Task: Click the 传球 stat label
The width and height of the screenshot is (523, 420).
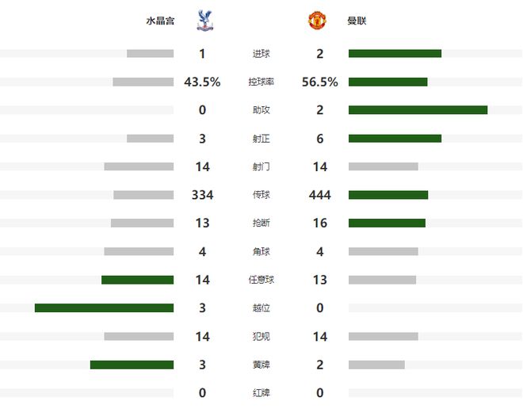Action: point(261,195)
